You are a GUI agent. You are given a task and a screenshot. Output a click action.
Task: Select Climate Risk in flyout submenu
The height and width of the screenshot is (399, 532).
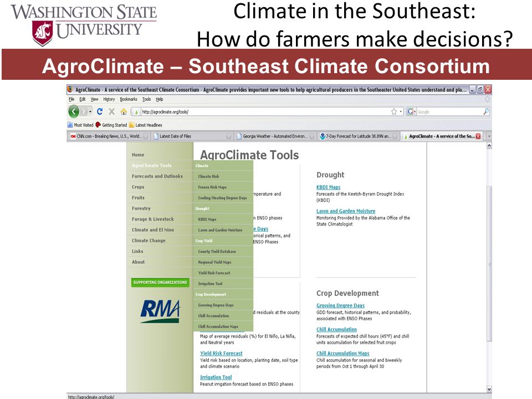[x=209, y=176]
